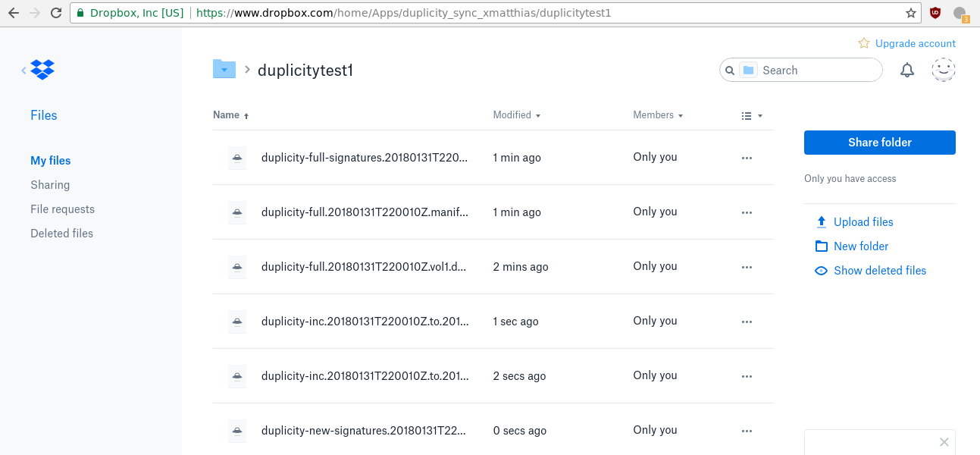Image resolution: width=980 pixels, height=455 pixels.
Task: Select Files heading in sidebar
Action: click(44, 115)
